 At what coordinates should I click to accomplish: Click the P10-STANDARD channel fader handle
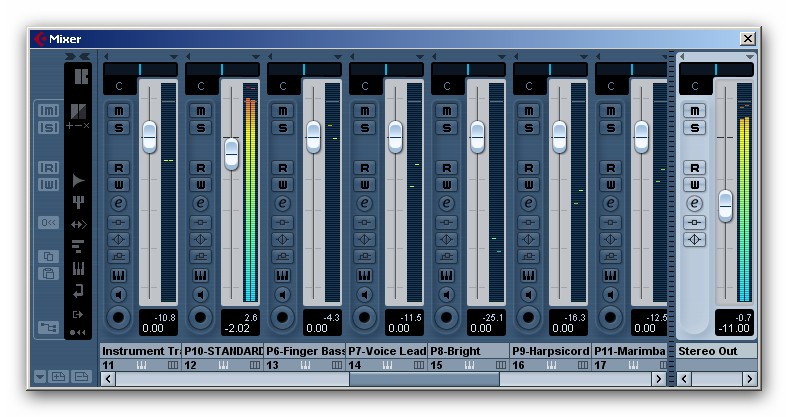tap(231, 154)
